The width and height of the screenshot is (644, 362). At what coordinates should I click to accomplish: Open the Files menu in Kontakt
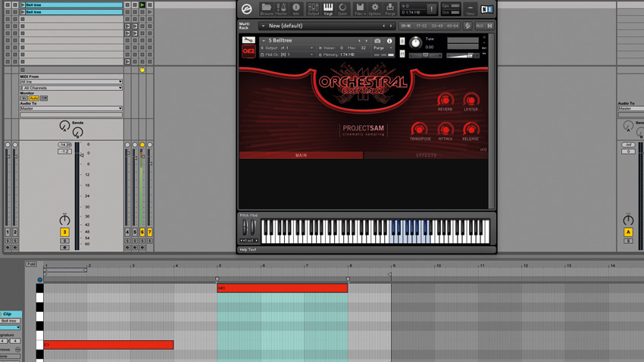point(360,9)
